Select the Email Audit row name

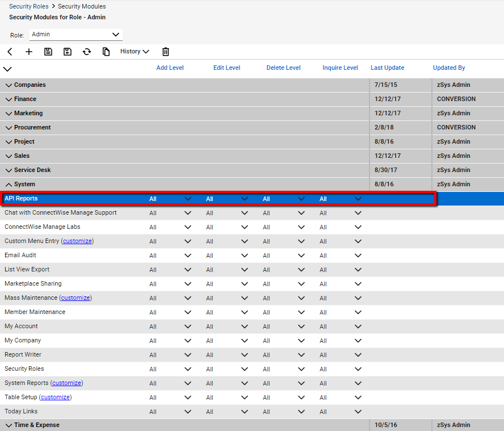point(20,255)
